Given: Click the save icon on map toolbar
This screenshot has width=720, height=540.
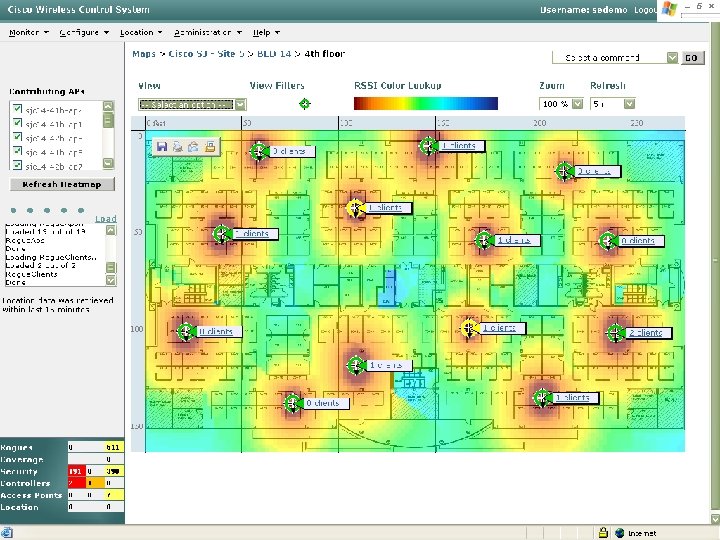Looking at the screenshot, I should pos(162,147).
